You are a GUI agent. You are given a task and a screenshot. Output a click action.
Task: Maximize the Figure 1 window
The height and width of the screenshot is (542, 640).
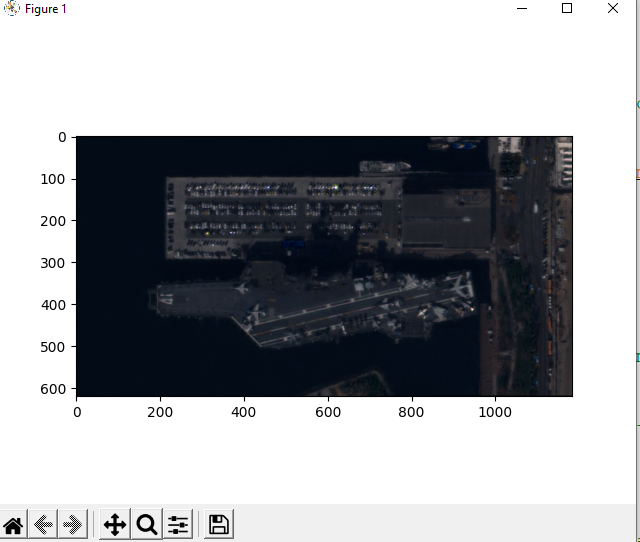[x=567, y=8]
